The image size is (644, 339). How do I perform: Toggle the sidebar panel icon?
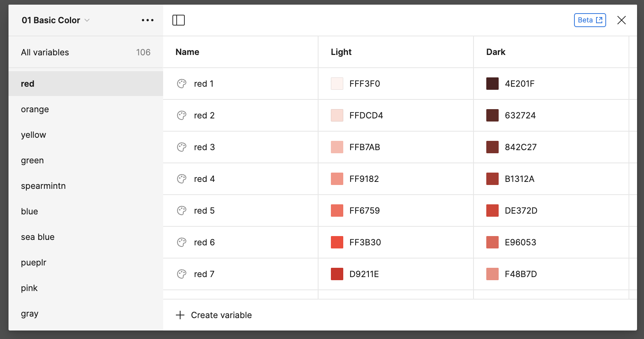pyautogui.click(x=179, y=20)
